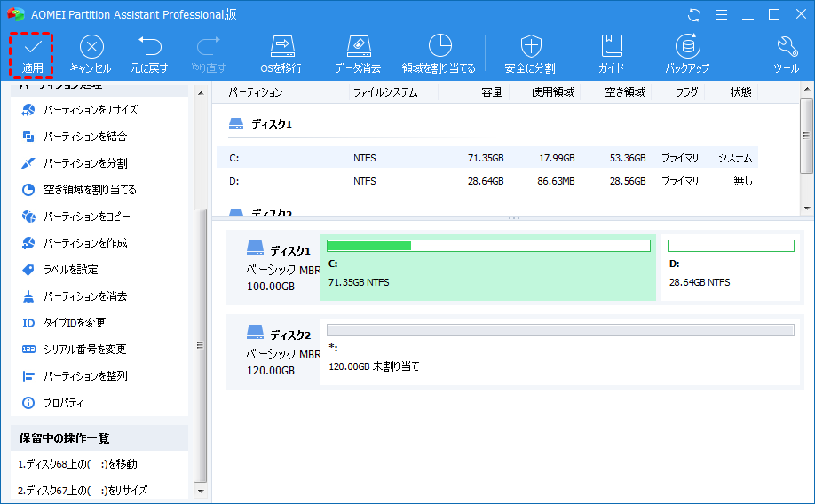
Task: Click sidebar scrollbar up arrow
Action: coord(201,93)
